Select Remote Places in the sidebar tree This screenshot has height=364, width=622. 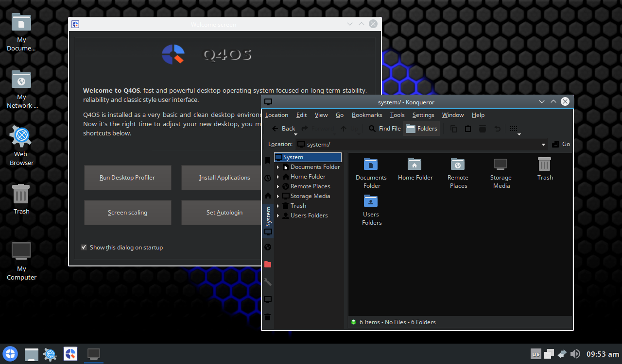tap(310, 186)
